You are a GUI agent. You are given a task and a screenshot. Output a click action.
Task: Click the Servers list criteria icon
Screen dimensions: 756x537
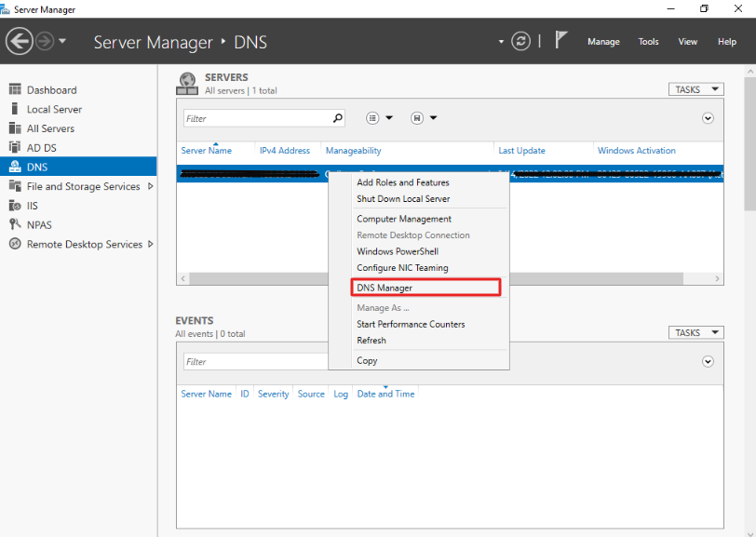[372, 118]
